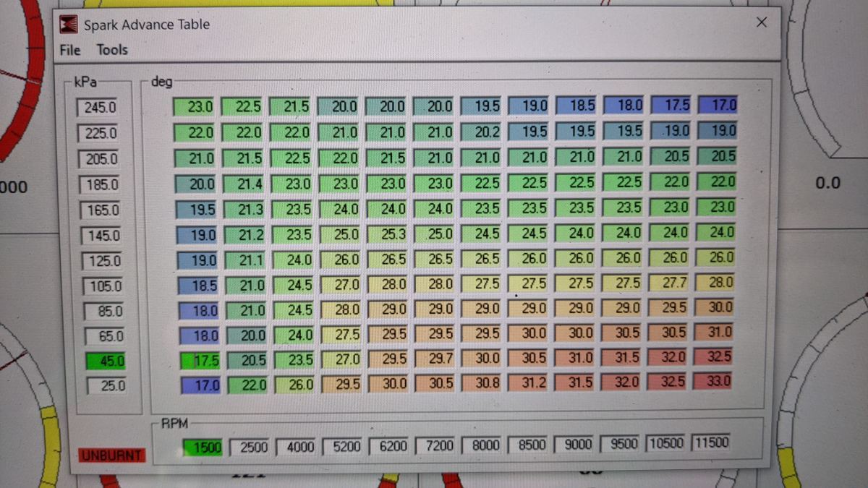868x488 pixels.
Task: Click the 185.0 kPa, 1500 RPM cell
Action: [x=196, y=184]
